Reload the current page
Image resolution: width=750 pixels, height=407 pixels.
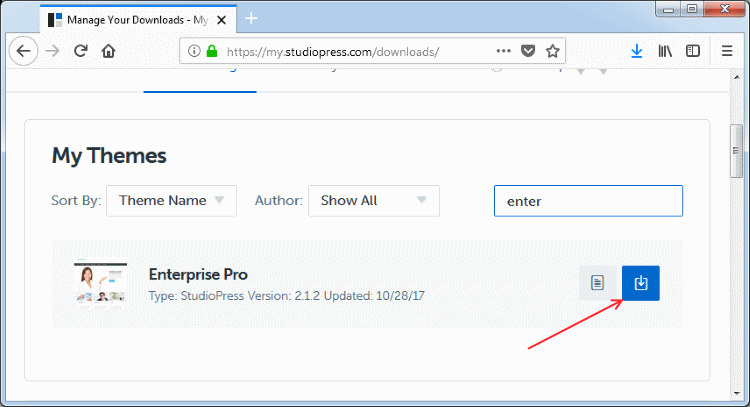(x=80, y=51)
